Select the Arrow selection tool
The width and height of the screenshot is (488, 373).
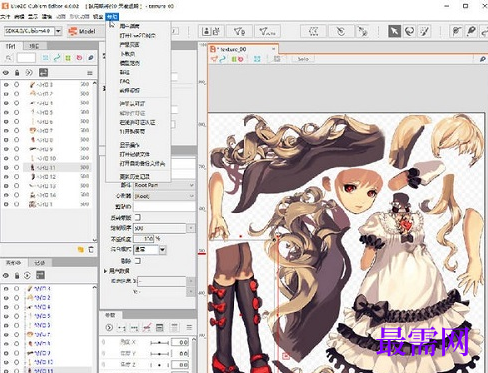(394, 31)
